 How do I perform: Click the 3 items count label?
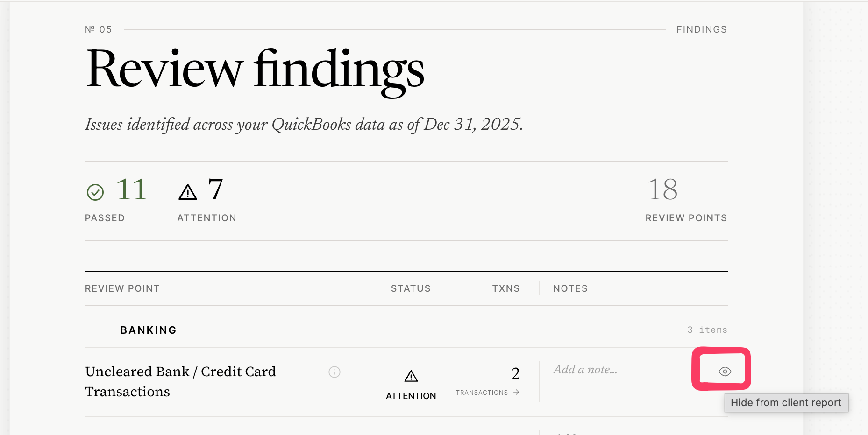pos(707,330)
